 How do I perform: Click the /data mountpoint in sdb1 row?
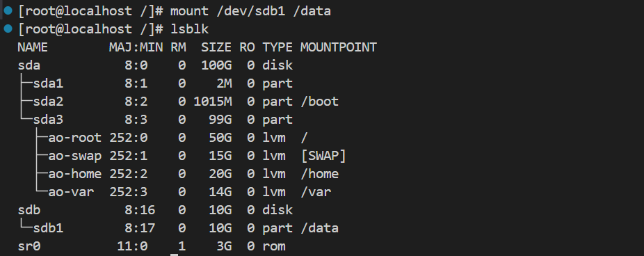tap(319, 228)
